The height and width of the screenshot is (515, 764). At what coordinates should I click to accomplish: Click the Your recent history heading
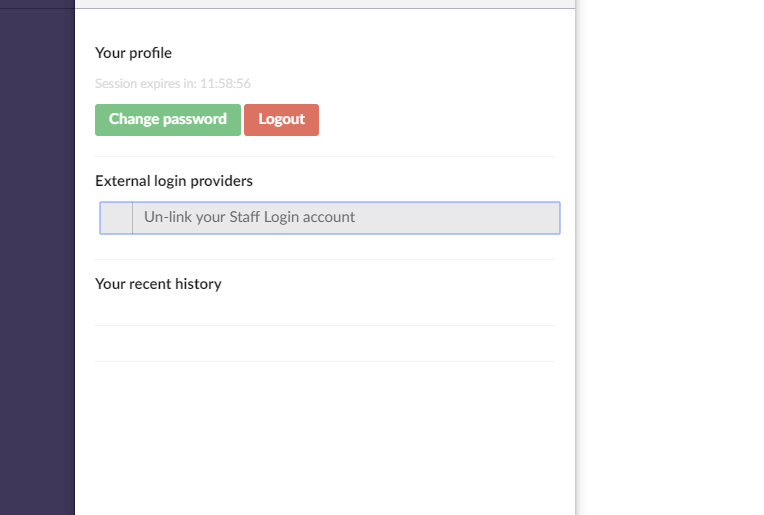(158, 284)
